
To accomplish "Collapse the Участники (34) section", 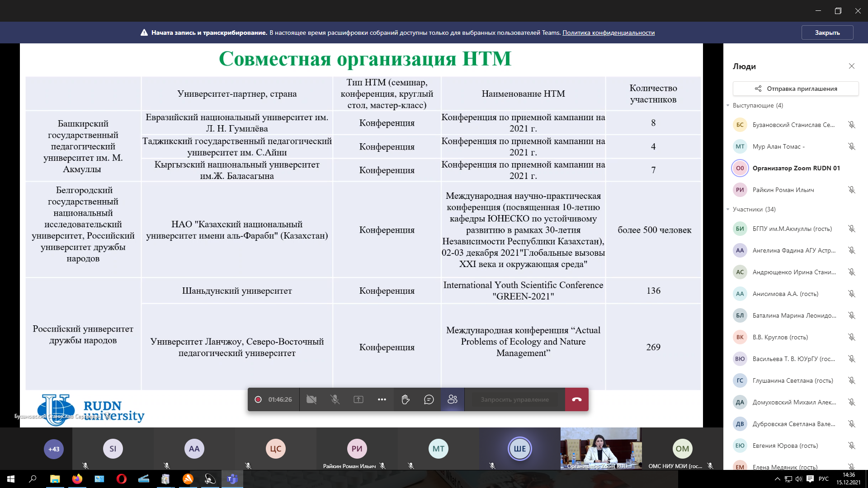I will coord(728,210).
